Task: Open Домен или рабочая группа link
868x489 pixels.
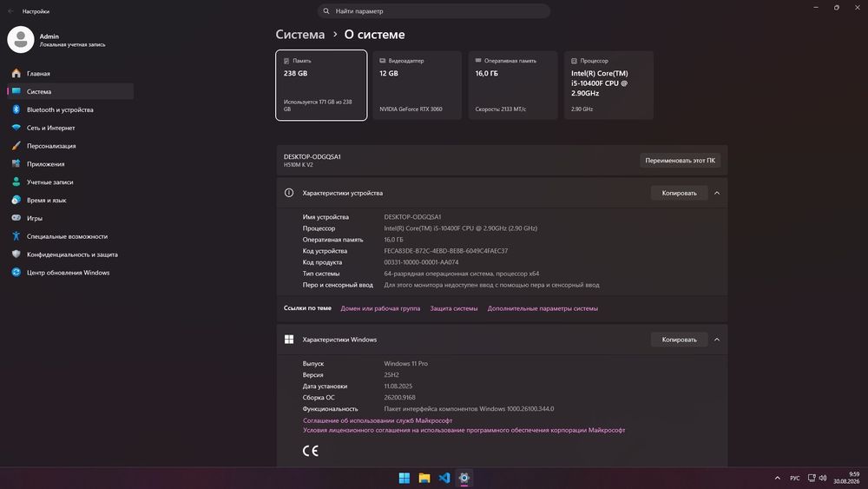Action: click(x=380, y=308)
